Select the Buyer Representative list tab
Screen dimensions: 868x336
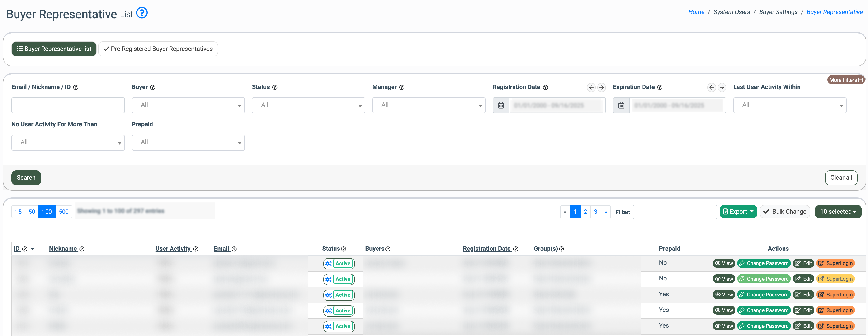[x=54, y=49]
